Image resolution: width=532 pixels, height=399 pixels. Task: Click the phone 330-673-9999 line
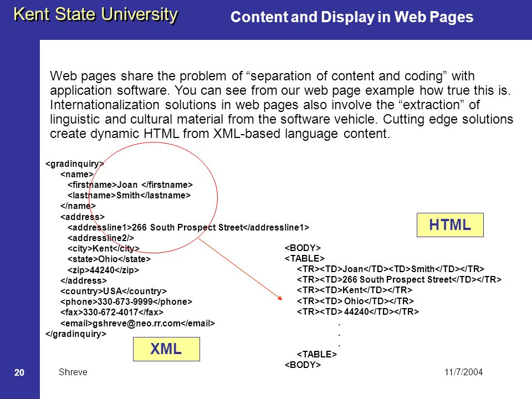(126, 301)
